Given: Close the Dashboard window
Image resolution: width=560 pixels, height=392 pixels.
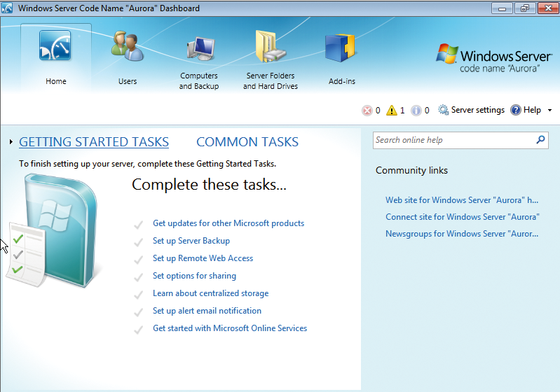Looking at the screenshot, I should (548, 8).
